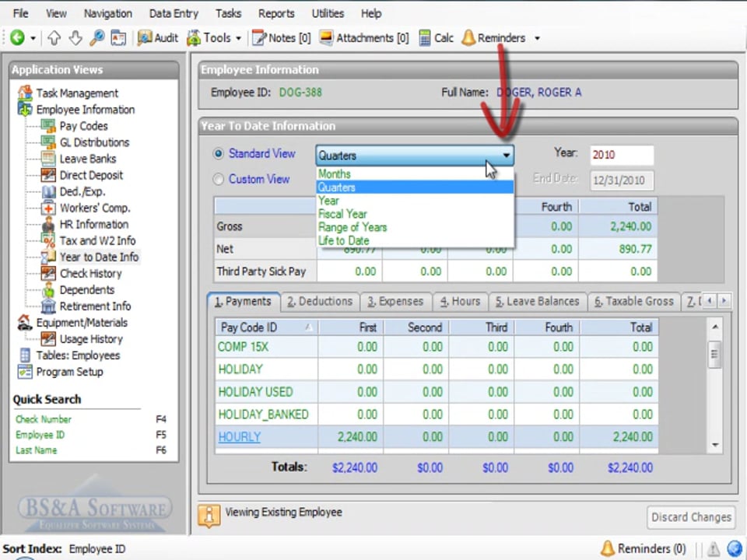Viewport: 747px width, 560px height.
Task: Launch the Calc calculator tool
Action: pyautogui.click(x=436, y=37)
